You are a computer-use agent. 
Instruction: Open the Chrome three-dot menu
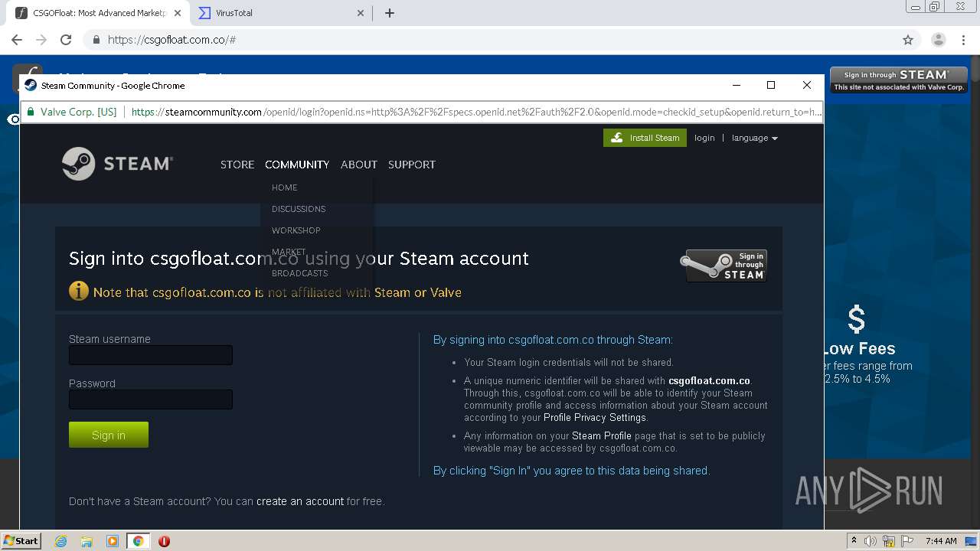point(963,40)
